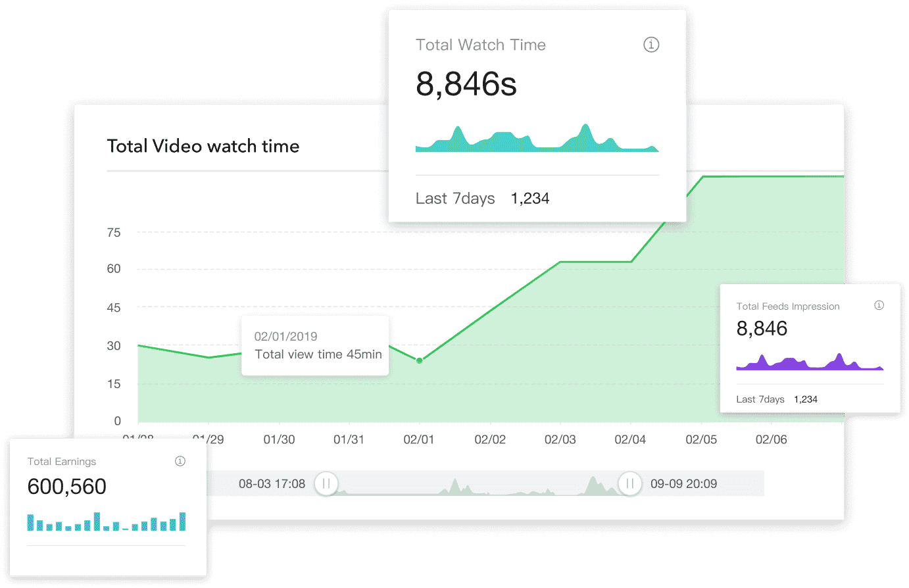Click the info icon on Total Watch Time card

tap(651, 45)
